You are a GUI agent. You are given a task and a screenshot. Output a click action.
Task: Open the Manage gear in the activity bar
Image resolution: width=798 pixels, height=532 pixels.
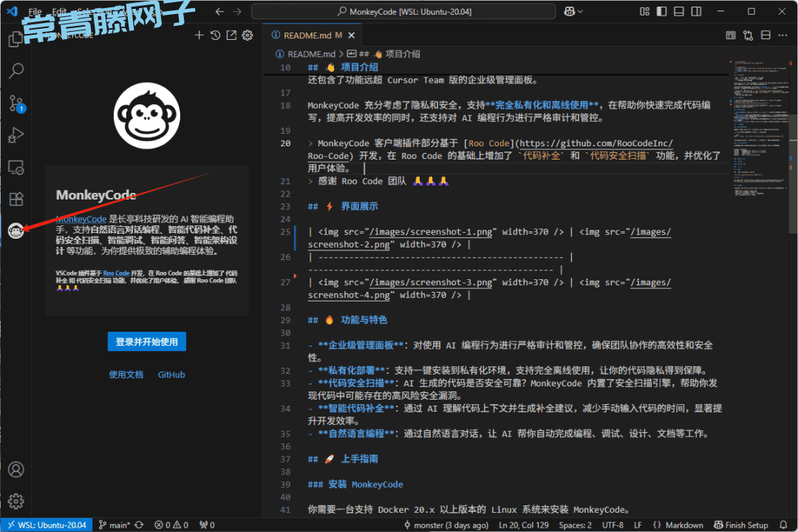point(16,502)
